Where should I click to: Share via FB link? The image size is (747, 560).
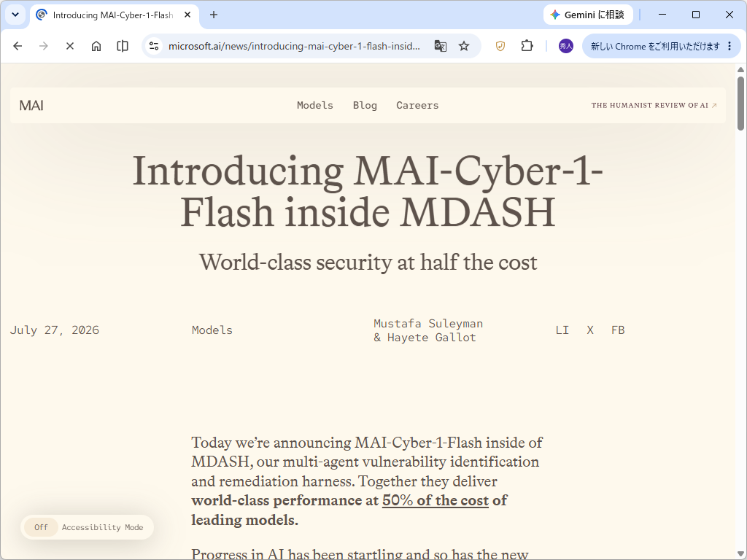tap(618, 330)
